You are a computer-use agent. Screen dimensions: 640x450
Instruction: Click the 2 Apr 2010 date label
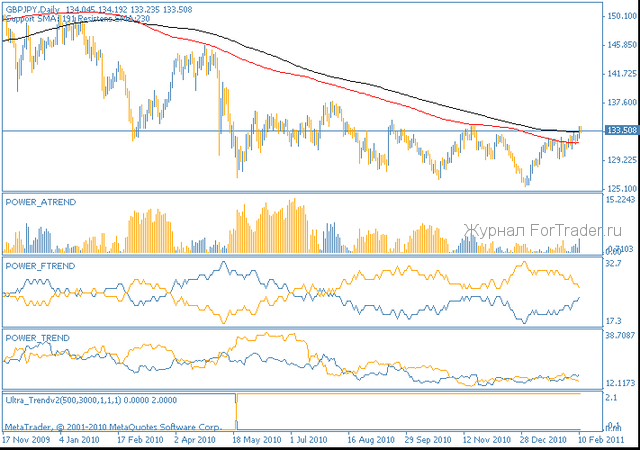pos(195,440)
